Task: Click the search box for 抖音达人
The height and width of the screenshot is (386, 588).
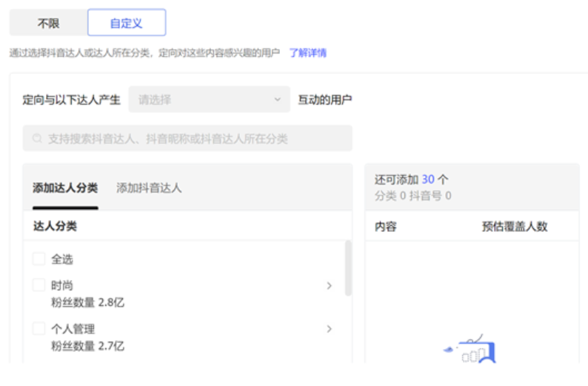Action: pos(187,139)
